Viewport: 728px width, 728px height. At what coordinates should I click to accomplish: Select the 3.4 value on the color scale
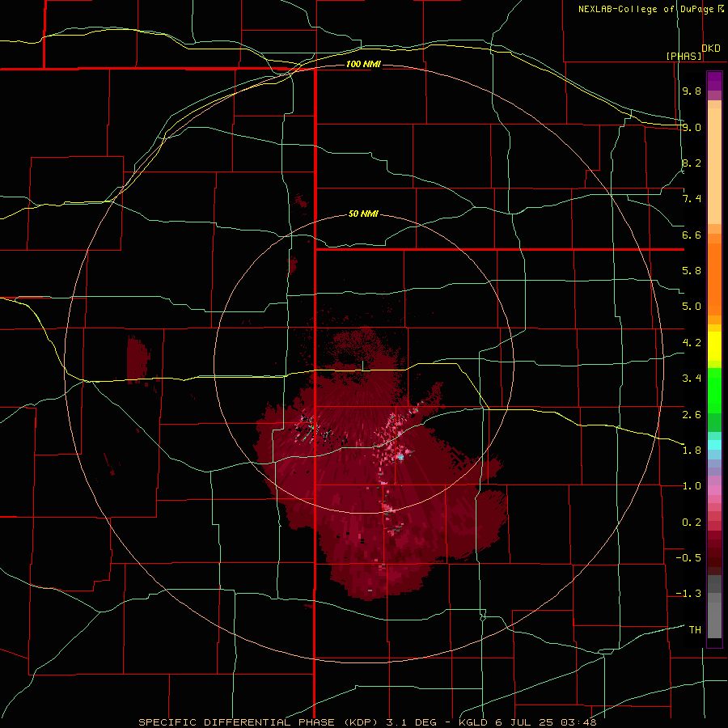pyautogui.click(x=692, y=379)
